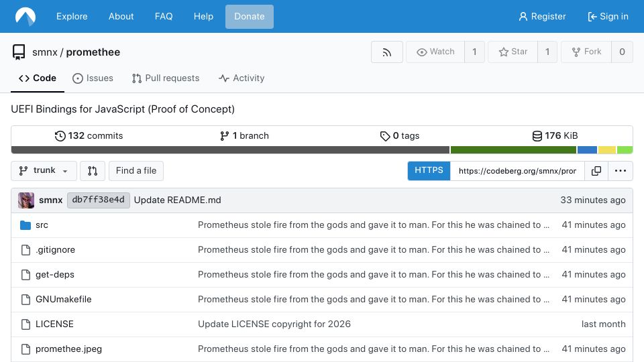Click the 176 KiB repository size
The width and height of the screenshot is (644, 362).
coord(555,136)
